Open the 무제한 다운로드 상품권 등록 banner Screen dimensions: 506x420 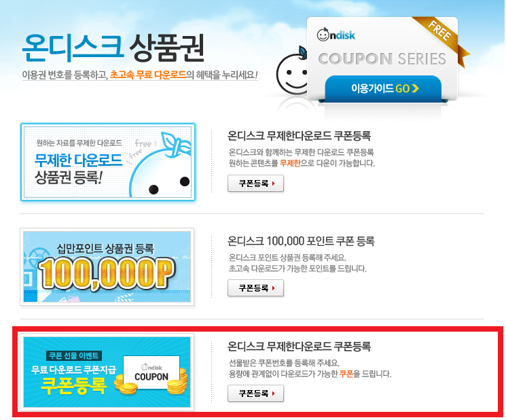[x=108, y=162]
